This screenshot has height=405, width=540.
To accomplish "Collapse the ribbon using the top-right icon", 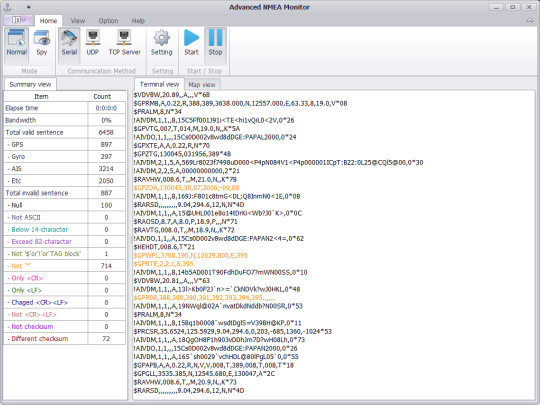I will coord(530,21).
